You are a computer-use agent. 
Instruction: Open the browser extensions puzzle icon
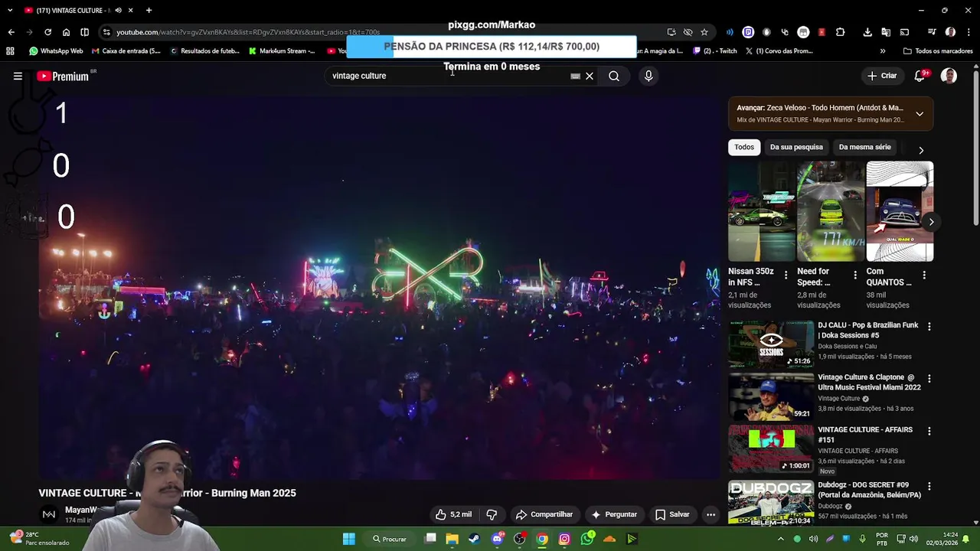tap(840, 32)
